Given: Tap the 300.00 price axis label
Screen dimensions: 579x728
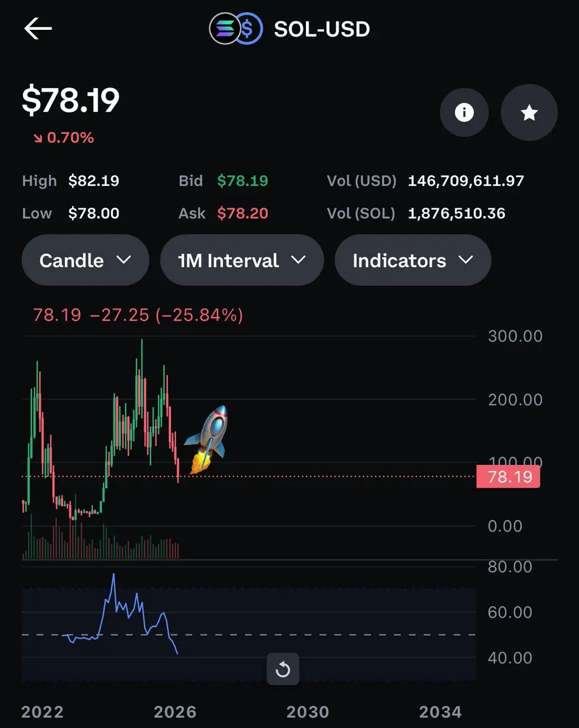Looking at the screenshot, I should pos(515,336).
